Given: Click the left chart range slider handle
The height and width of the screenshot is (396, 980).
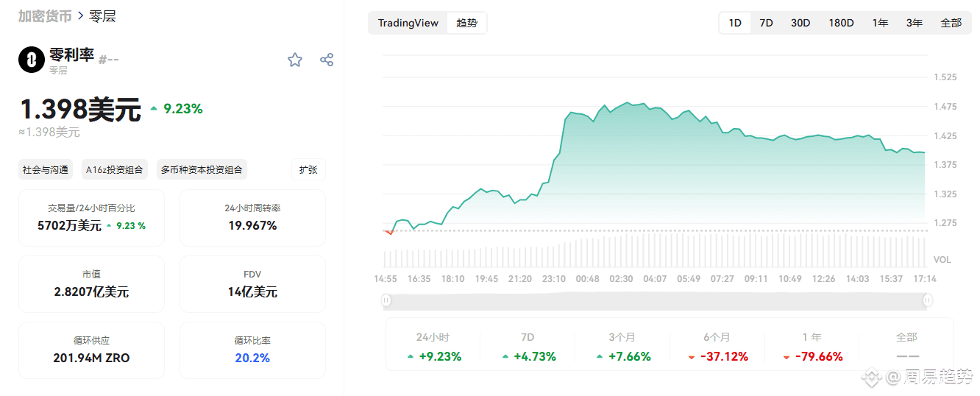Looking at the screenshot, I should 386,300.
